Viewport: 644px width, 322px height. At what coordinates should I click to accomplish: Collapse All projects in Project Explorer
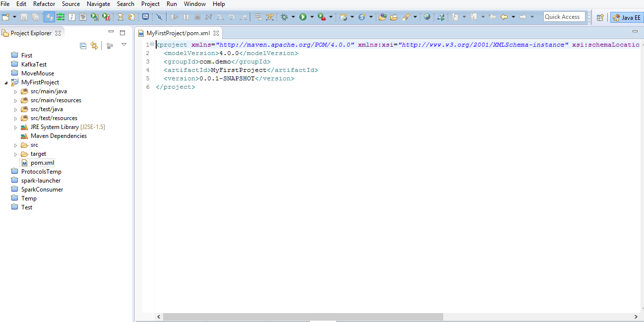(83, 45)
